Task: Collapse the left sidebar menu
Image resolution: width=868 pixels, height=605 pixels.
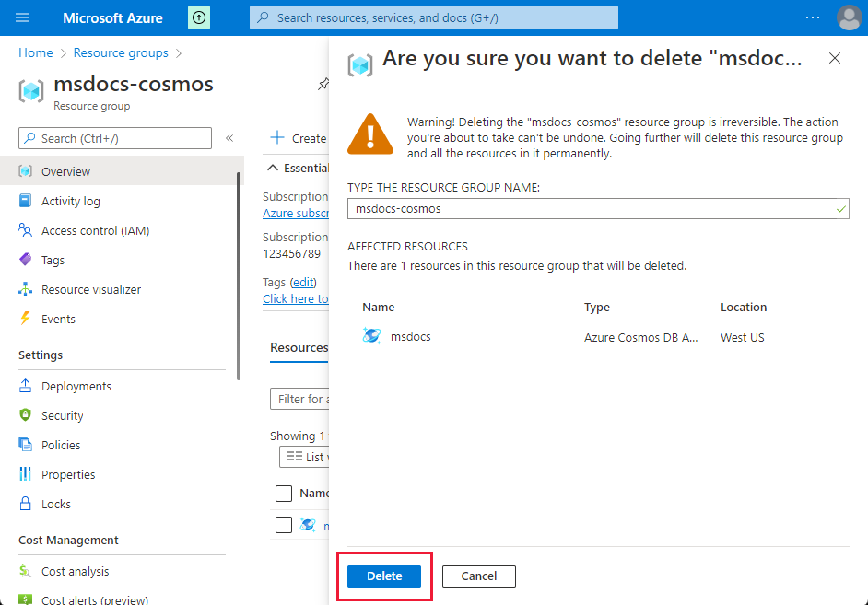Action: coord(229,138)
